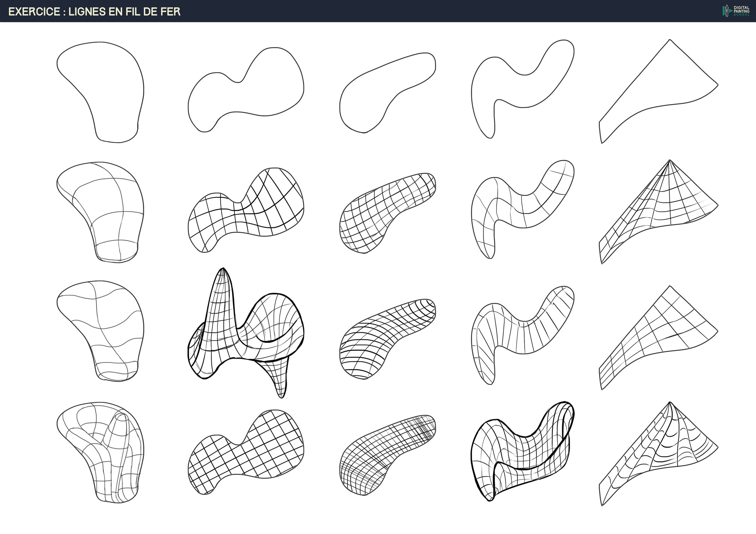Click the title 'EXERCICE : LIGNES EN FIL DE FER'
This screenshot has width=756, height=534.
tap(94, 12)
